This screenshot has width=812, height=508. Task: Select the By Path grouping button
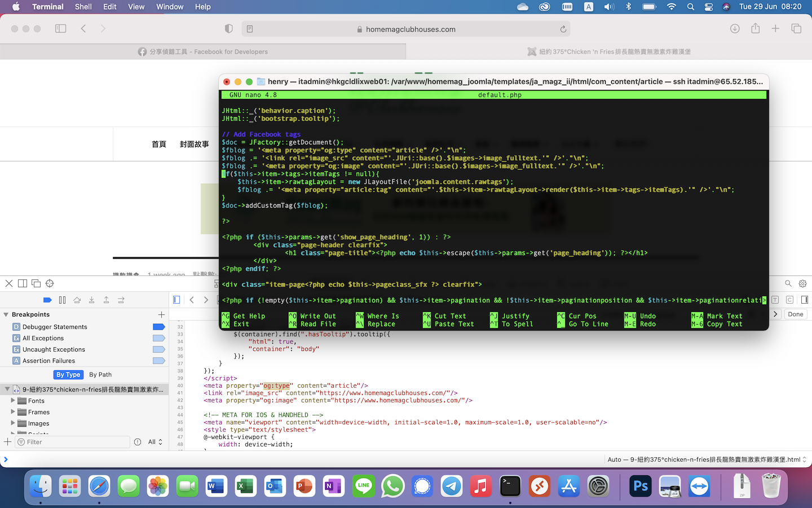tap(100, 375)
